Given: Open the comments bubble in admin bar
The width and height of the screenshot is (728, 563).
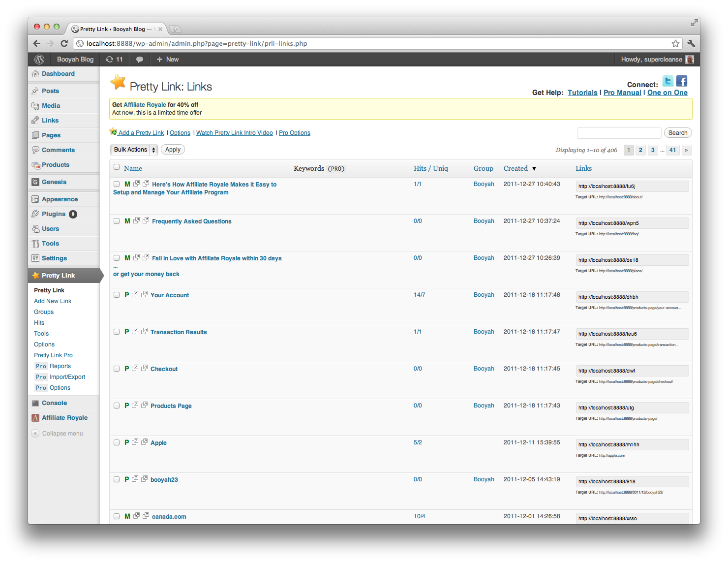Looking at the screenshot, I should pos(140,60).
